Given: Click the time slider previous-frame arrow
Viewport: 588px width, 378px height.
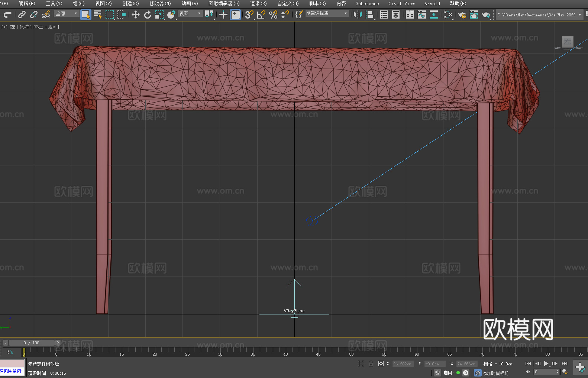Looking at the screenshot, I should (x=5, y=343).
